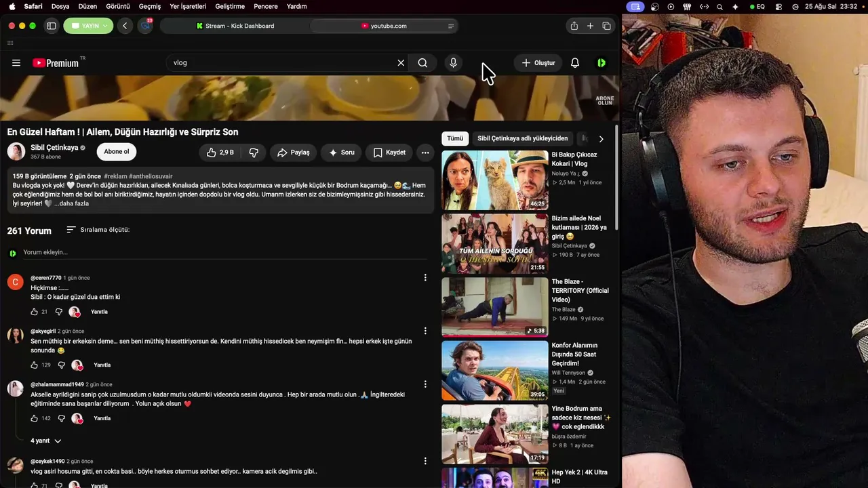Open options menu for @skyegirll comment
868x488 pixels.
point(425,331)
